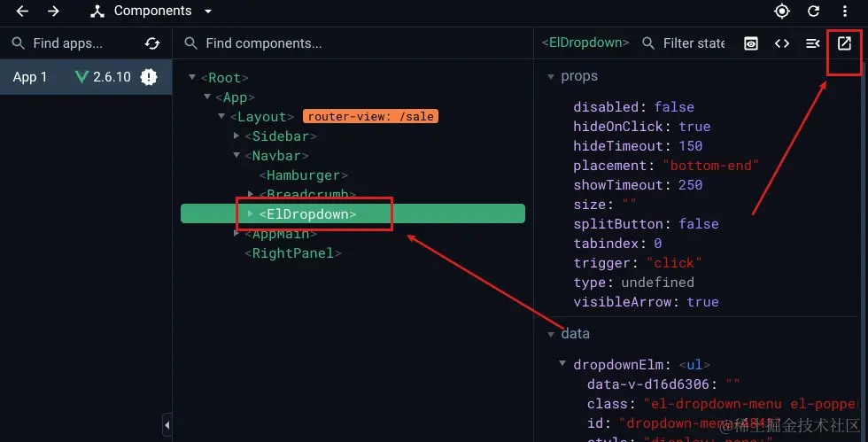Click the inspect DOM code icon
868x442 pixels.
pos(781,43)
